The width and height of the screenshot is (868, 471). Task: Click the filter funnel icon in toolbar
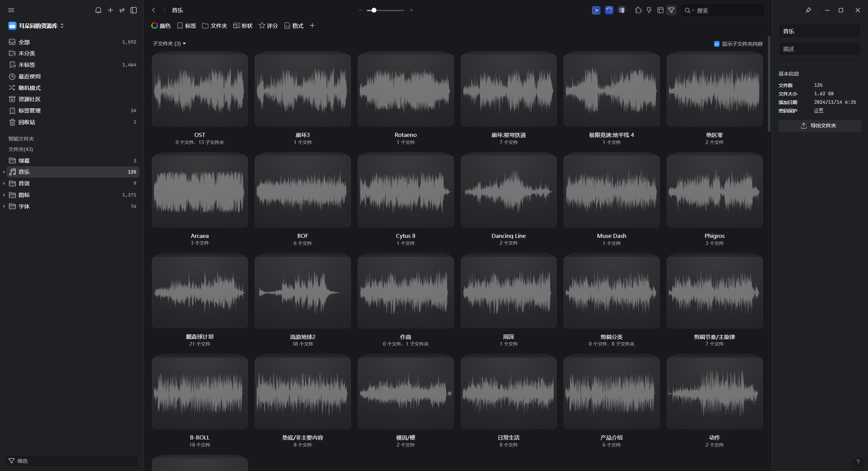[x=671, y=10]
